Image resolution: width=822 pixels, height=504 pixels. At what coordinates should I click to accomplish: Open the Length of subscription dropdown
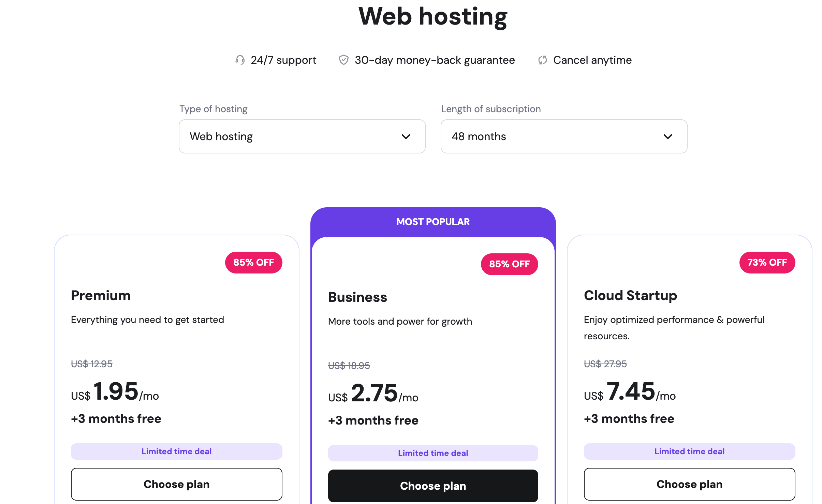[x=563, y=136]
